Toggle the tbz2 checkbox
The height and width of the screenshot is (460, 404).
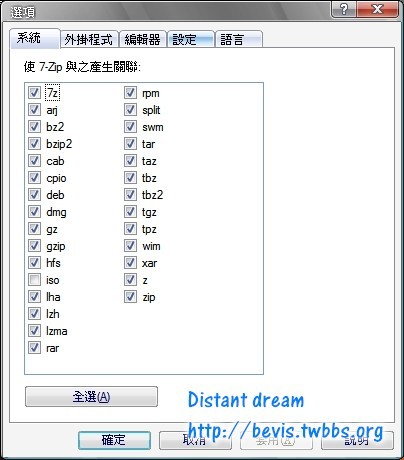[x=130, y=195]
